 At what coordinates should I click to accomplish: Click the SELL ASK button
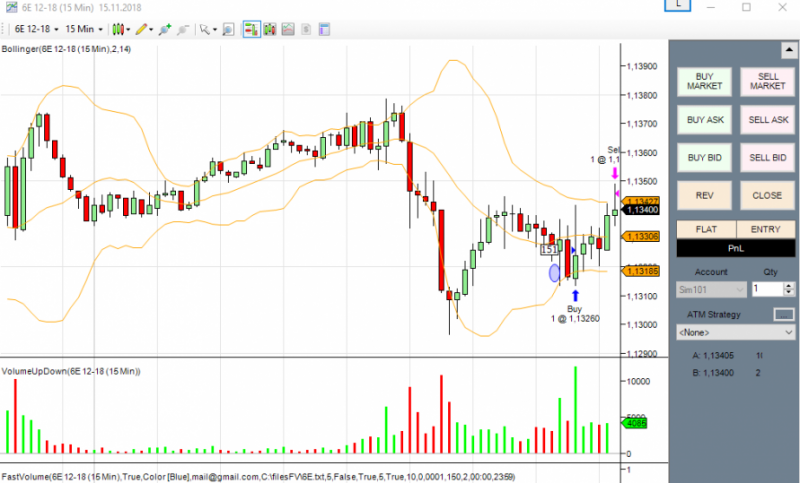pyautogui.click(x=768, y=120)
